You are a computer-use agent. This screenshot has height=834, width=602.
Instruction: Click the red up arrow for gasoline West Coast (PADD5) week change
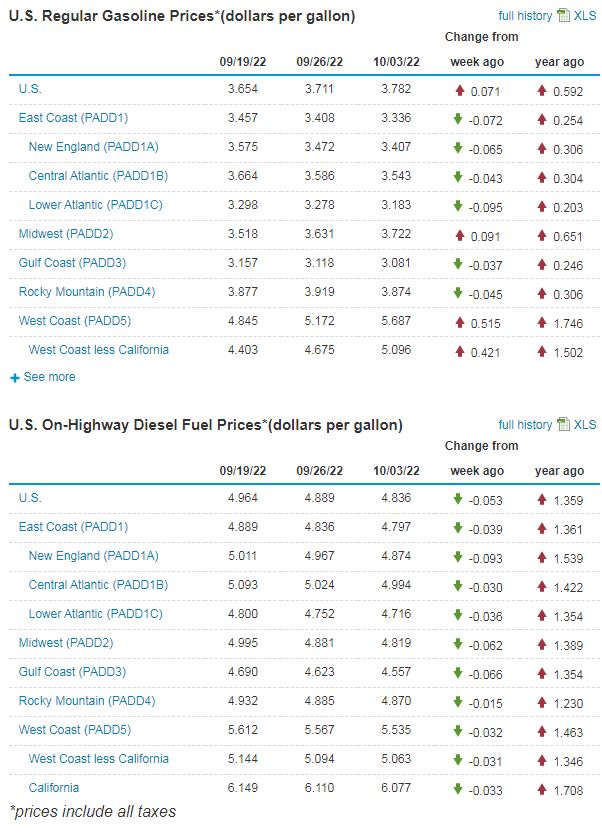click(x=458, y=321)
